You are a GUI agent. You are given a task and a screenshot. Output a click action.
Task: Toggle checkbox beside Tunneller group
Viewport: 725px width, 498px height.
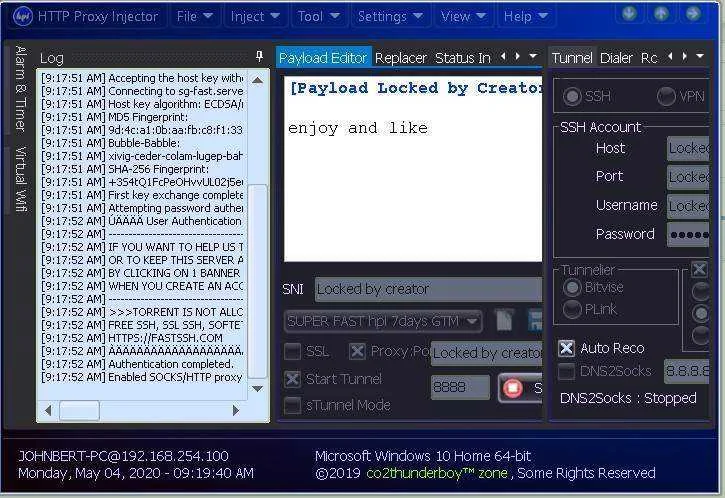pos(700,269)
